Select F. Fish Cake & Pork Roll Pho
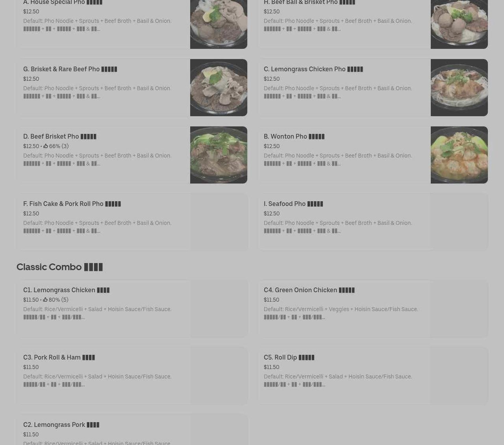The width and height of the screenshot is (504, 445). [x=72, y=204]
